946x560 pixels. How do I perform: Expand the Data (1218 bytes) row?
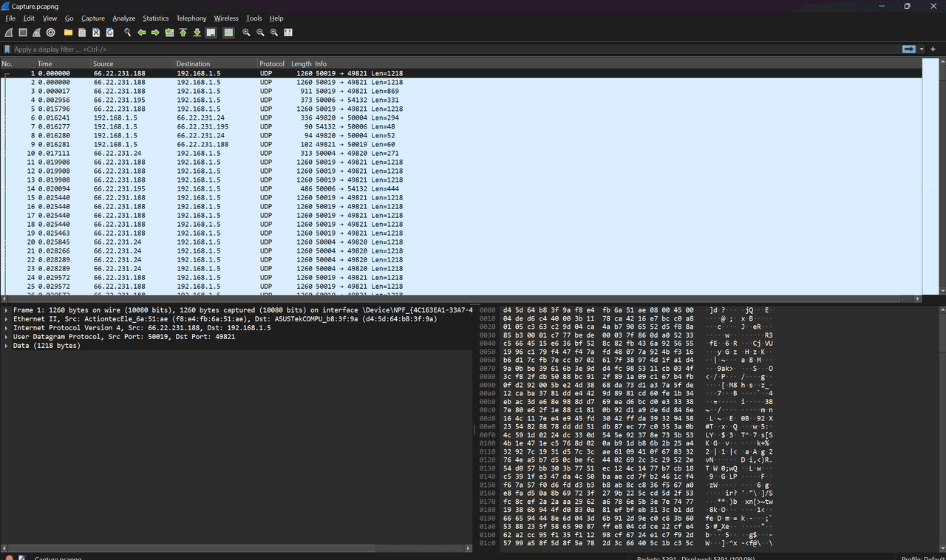(6, 346)
